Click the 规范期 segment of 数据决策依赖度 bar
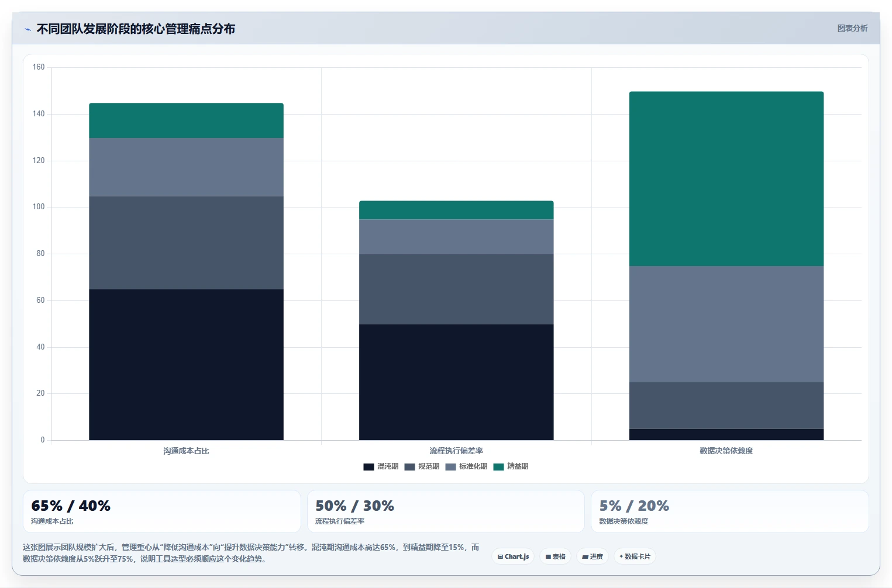Screen dimensions: 892x588 pos(726,406)
